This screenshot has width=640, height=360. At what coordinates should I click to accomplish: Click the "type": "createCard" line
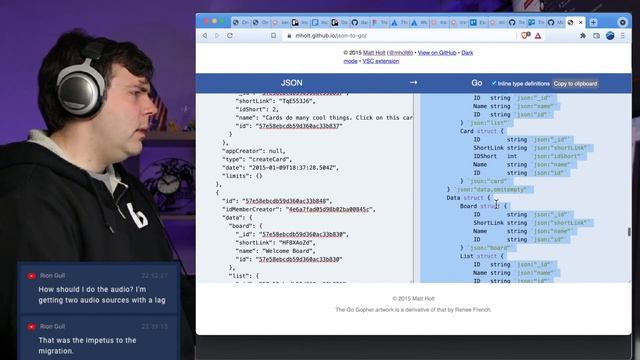[257, 160]
